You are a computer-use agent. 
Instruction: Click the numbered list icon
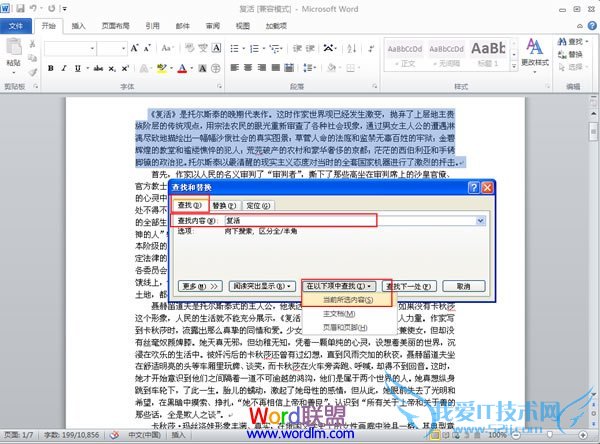[x=254, y=49]
